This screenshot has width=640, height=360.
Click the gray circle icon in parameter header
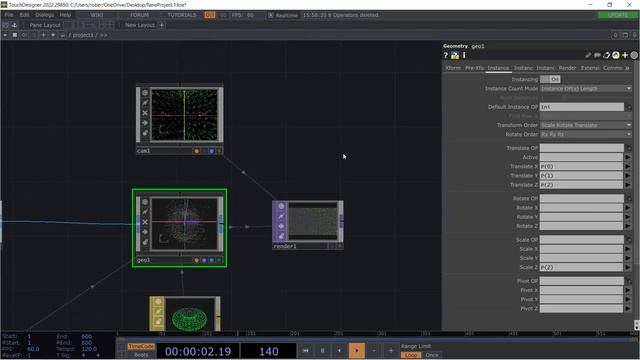(x=634, y=55)
